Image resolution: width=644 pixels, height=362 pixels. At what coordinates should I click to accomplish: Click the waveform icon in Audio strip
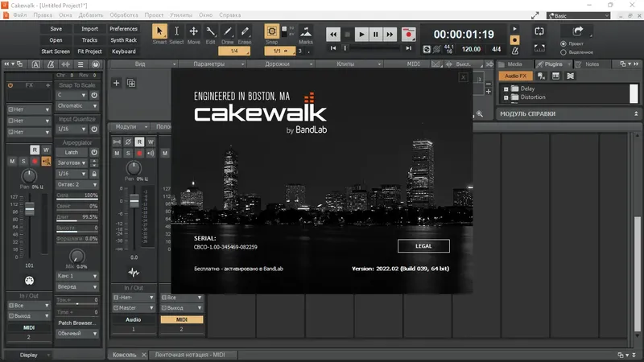point(134,272)
